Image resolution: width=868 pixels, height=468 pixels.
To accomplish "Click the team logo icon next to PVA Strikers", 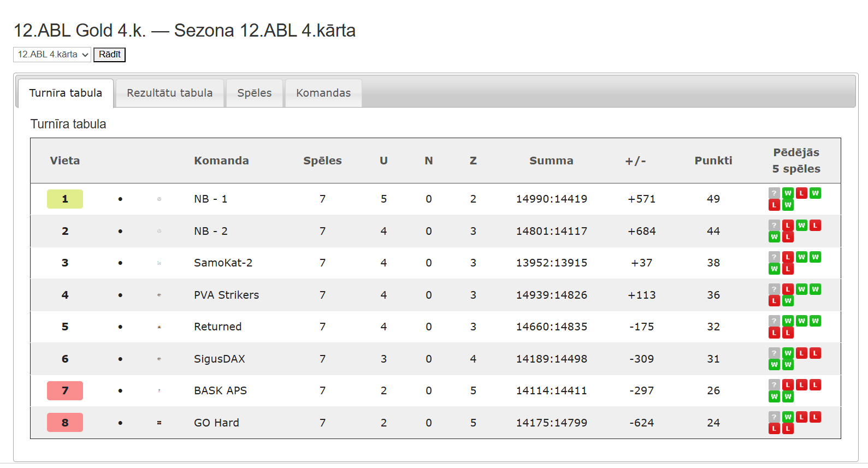I will click(x=159, y=295).
